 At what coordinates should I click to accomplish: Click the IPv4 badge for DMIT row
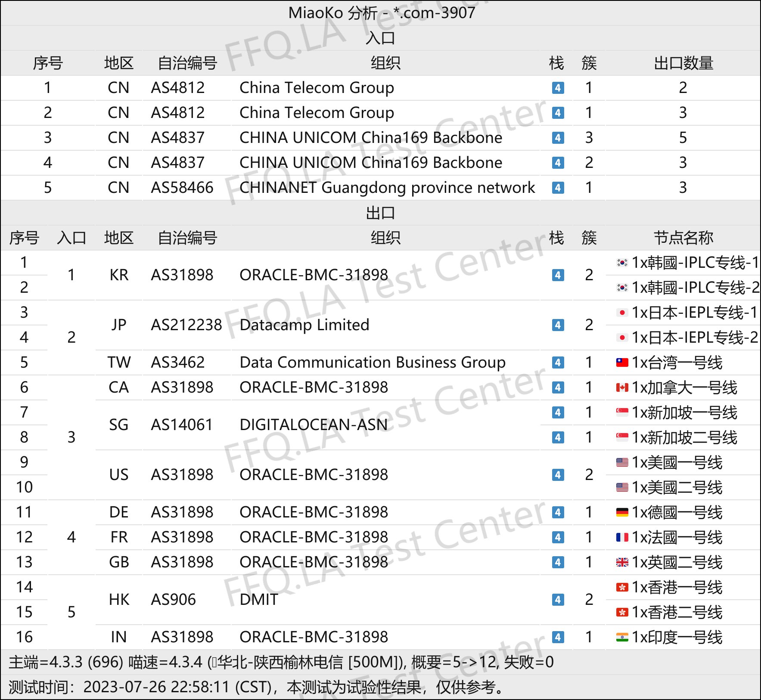pos(558,600)
